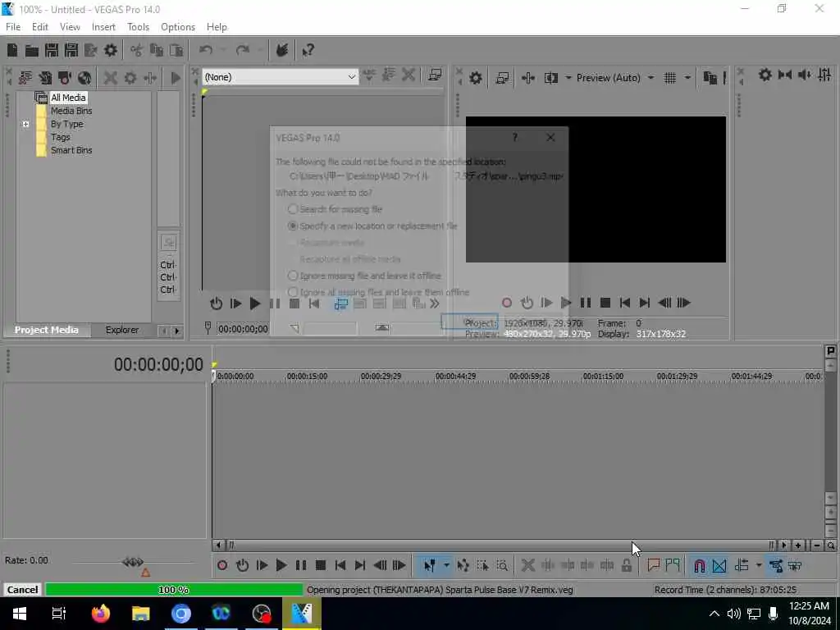Screen dimensions: 840x630
Task: Select 'Search for missing file' radio option
Action: click(293, 209)
